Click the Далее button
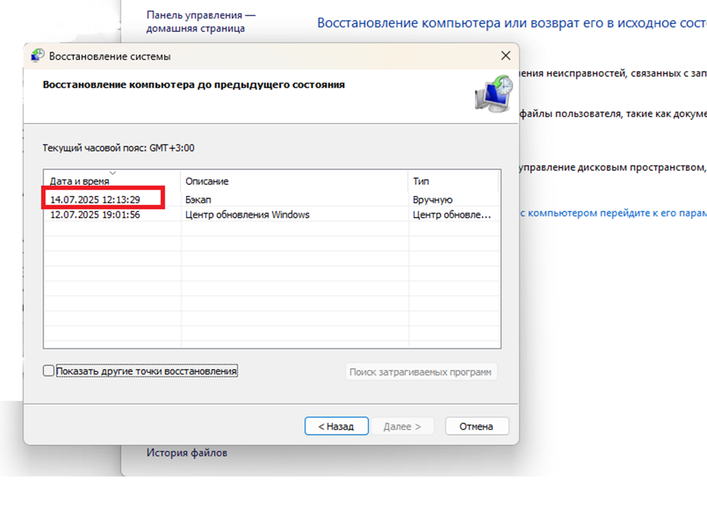This screenshot has width=707, height=531. tap(402, 426)
